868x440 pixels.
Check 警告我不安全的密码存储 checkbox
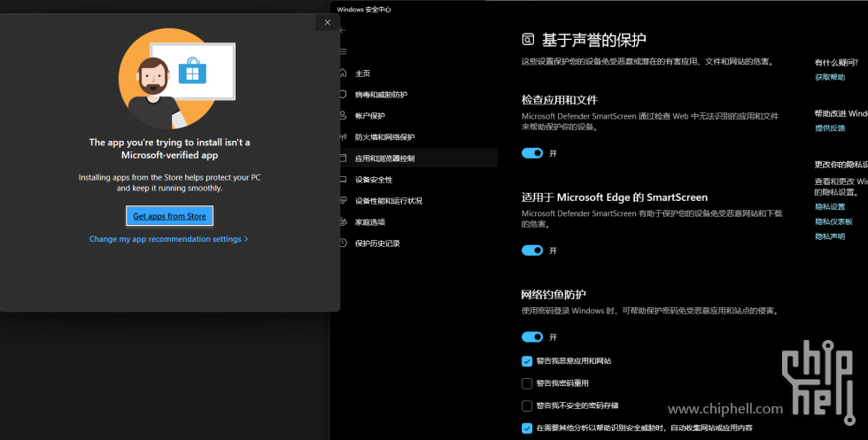pos(527,405)
